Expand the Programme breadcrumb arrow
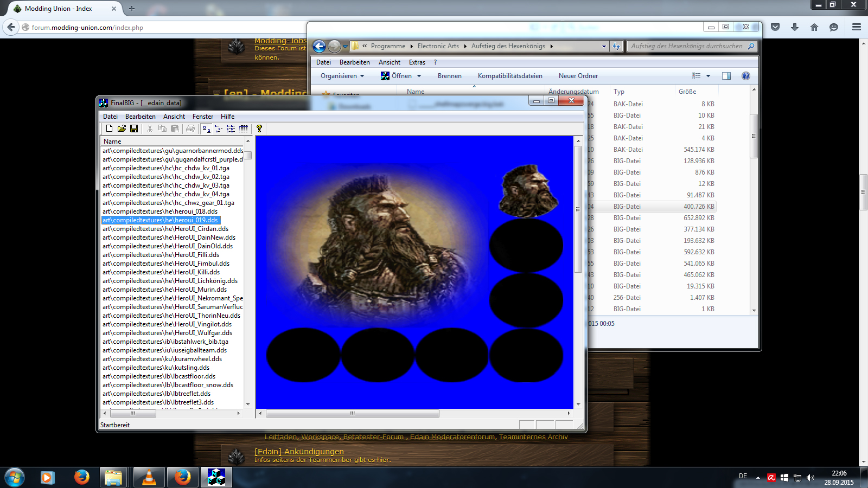This screenshot has width=868, height=488. point(411,46)
